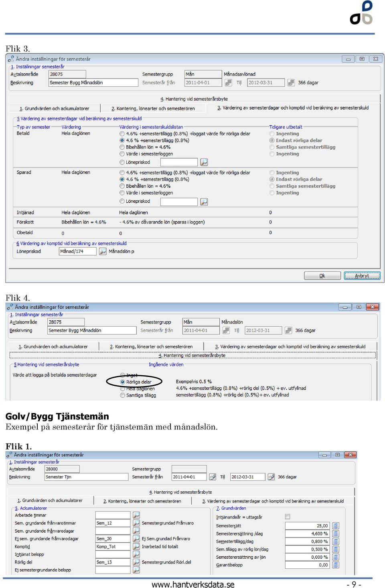Click www.hantverksdata.se footer text
The width and height of the screenshot is (385, 588).
pyautogui.click(x=193, y=584)
